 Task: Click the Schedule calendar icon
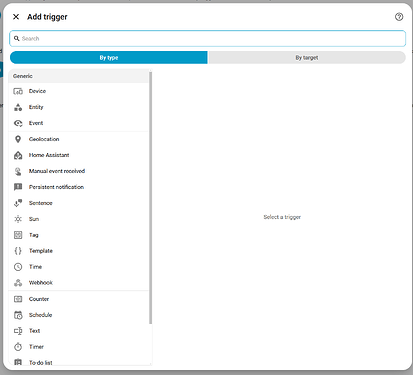tap(18, 315)
